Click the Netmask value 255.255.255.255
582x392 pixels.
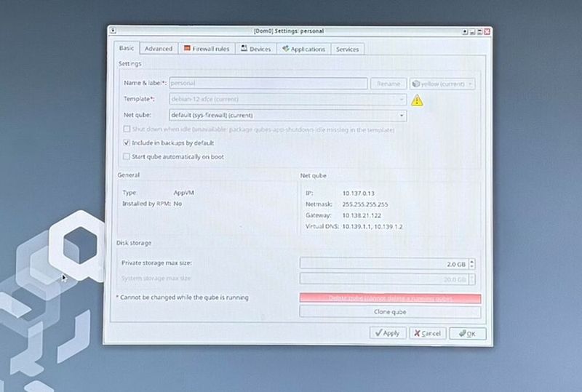(x=365, y=204)
